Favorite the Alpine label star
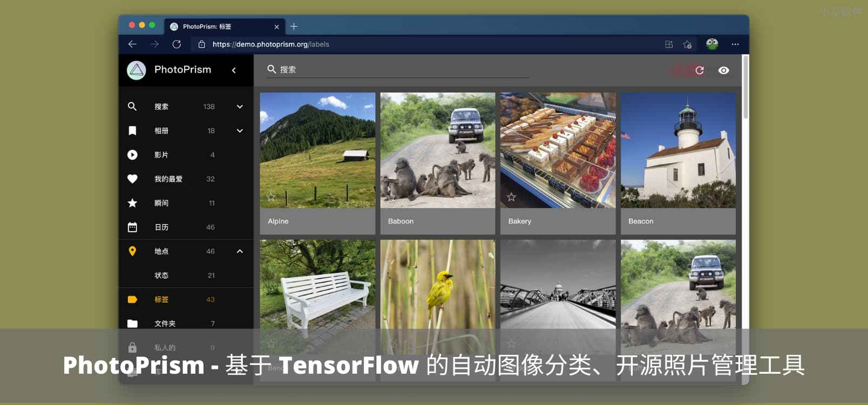 click(271, 197)
